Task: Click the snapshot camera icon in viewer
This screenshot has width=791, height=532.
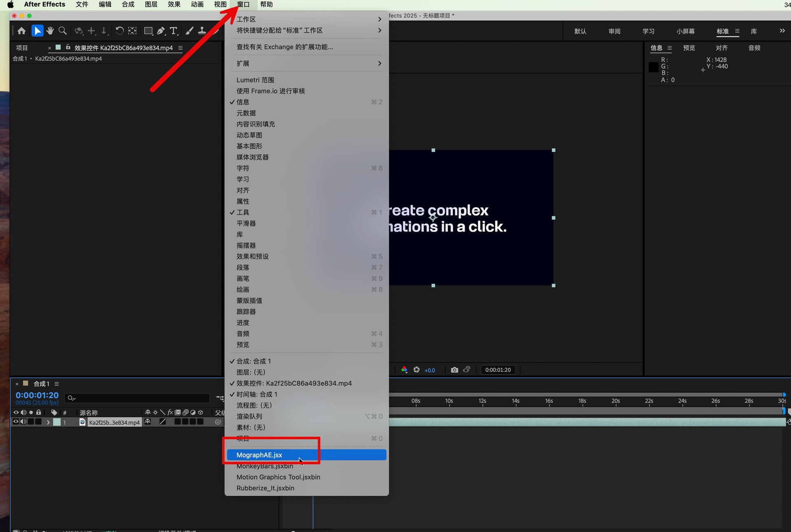Action: 454,370
